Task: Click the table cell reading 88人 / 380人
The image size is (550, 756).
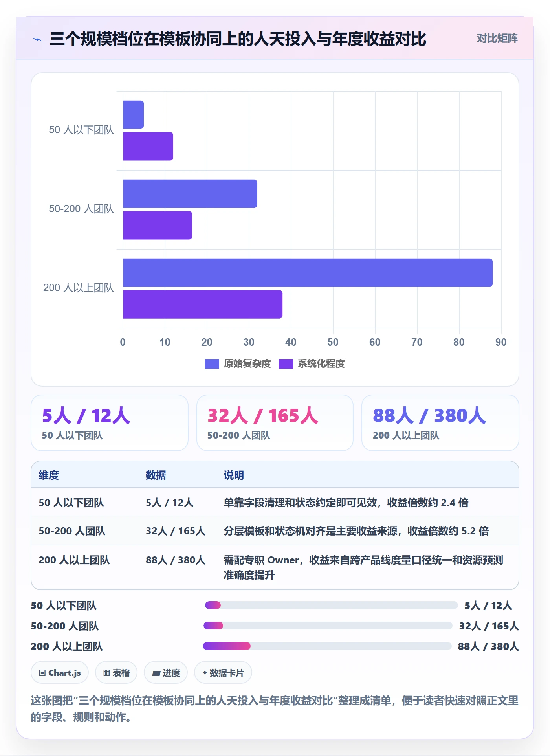Action: (176, 560)
